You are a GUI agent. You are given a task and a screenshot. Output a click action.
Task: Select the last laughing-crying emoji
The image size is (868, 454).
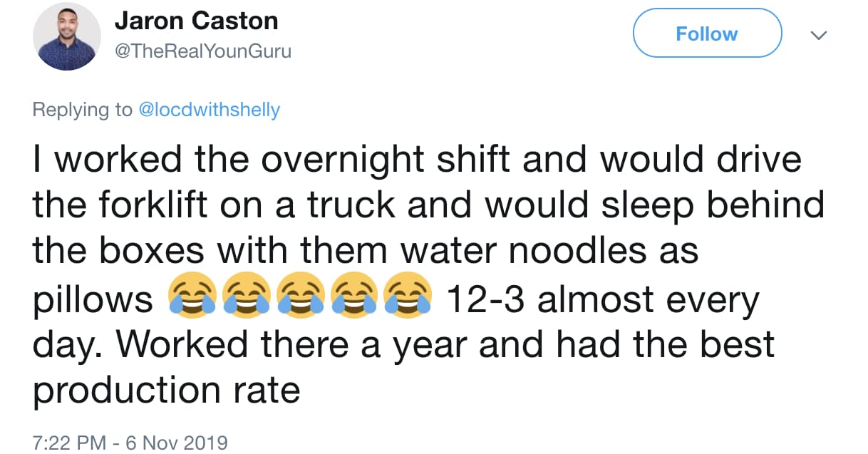408,296
